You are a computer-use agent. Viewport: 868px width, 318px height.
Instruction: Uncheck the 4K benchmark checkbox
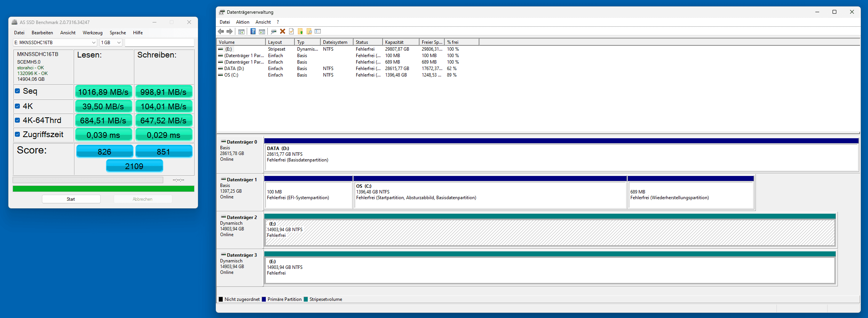tap(18, 106)
